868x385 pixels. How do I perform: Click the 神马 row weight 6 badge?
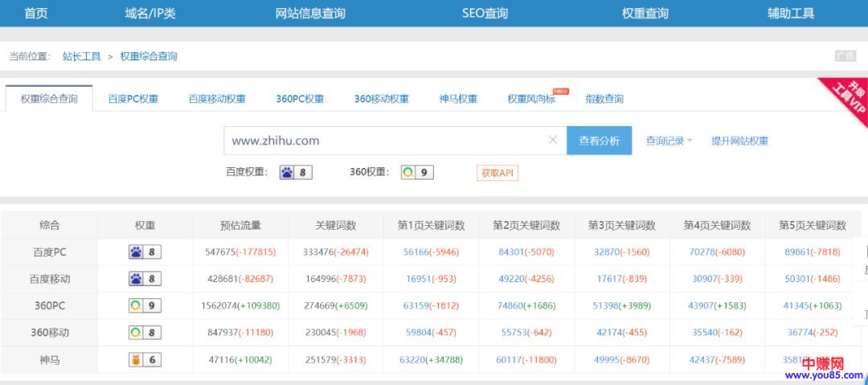point(145,360)
